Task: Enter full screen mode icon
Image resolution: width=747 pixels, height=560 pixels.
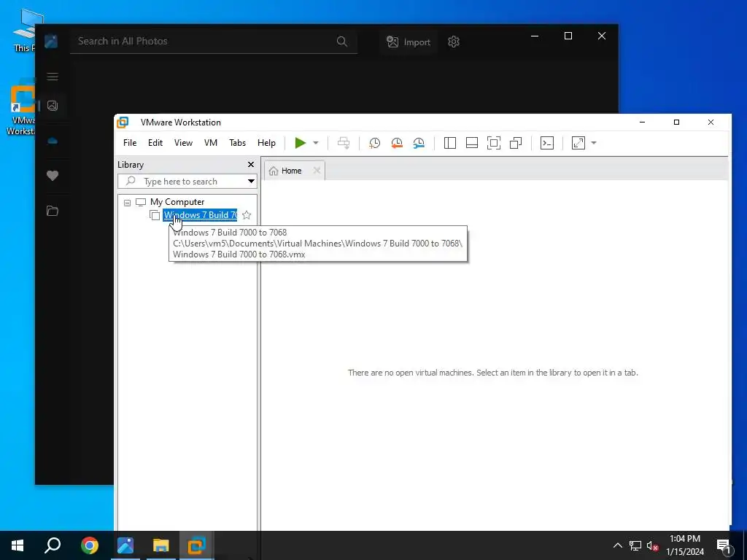Action: (x=494, y=143)
